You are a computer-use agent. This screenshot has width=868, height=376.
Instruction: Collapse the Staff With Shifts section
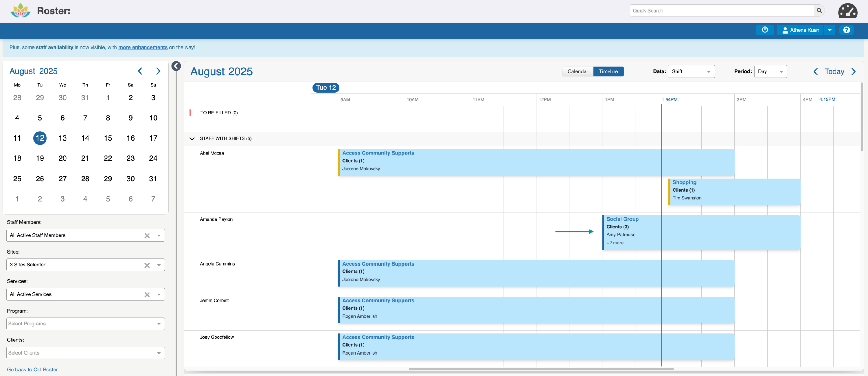click(192, 139)
